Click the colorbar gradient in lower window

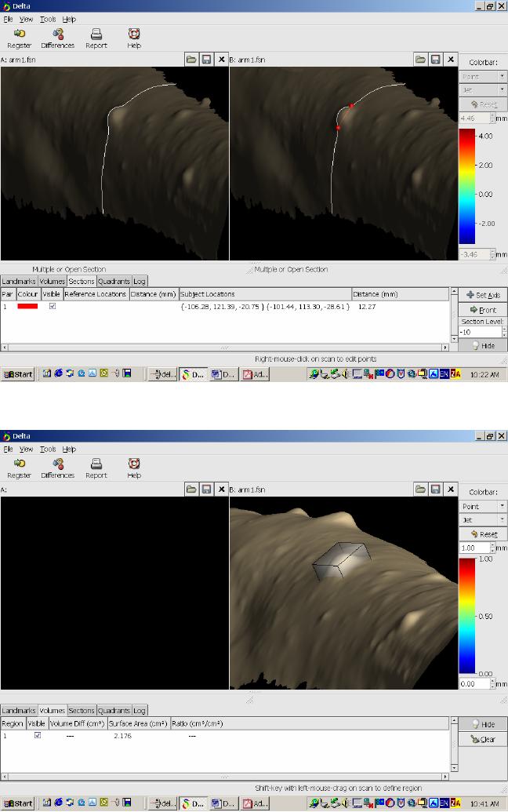[x=466, y=616]
